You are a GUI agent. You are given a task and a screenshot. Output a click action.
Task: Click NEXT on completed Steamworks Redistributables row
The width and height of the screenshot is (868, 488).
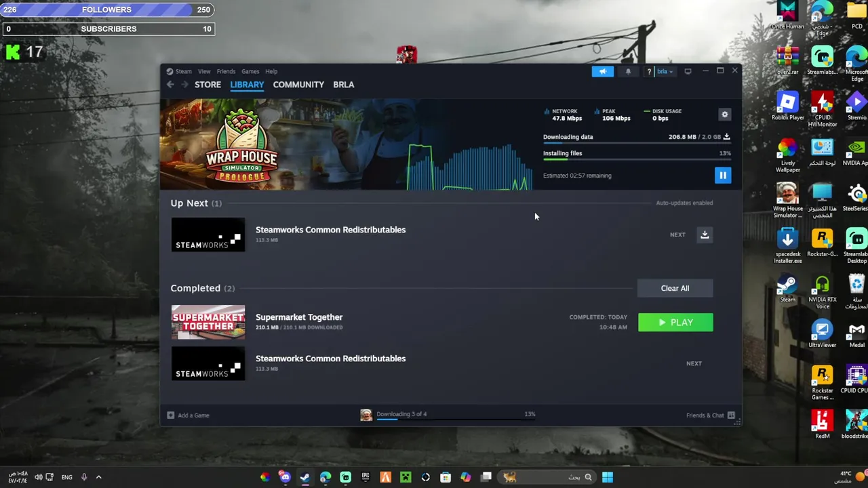pos(694,363)
